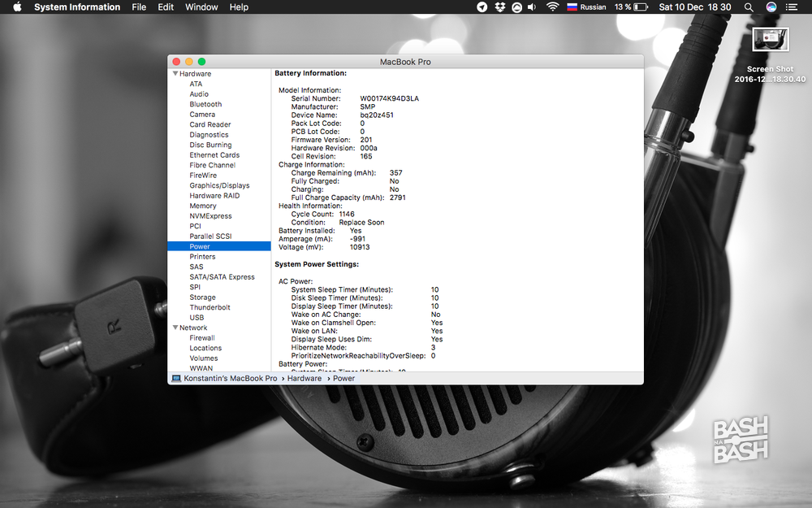Select Ethernet Cards in the sidebar
812x508 pixels.
pos(214,155)
